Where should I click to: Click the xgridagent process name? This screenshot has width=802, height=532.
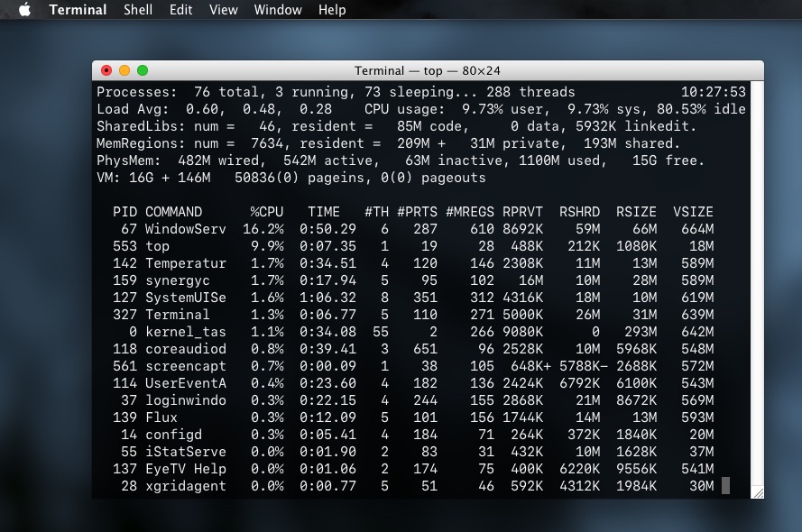[185, 486]
